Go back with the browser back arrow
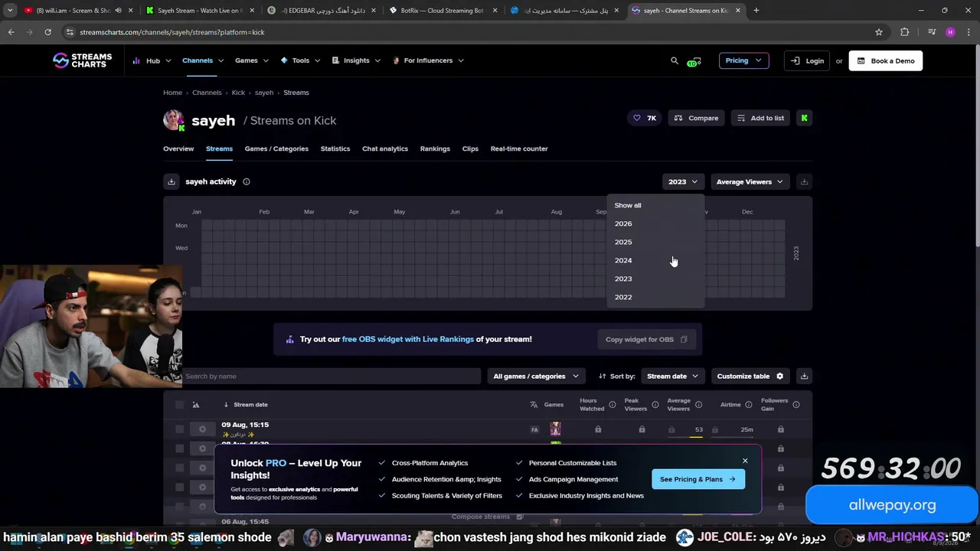The width and height of the screenshot is (980, 551). tap(11, 32)
